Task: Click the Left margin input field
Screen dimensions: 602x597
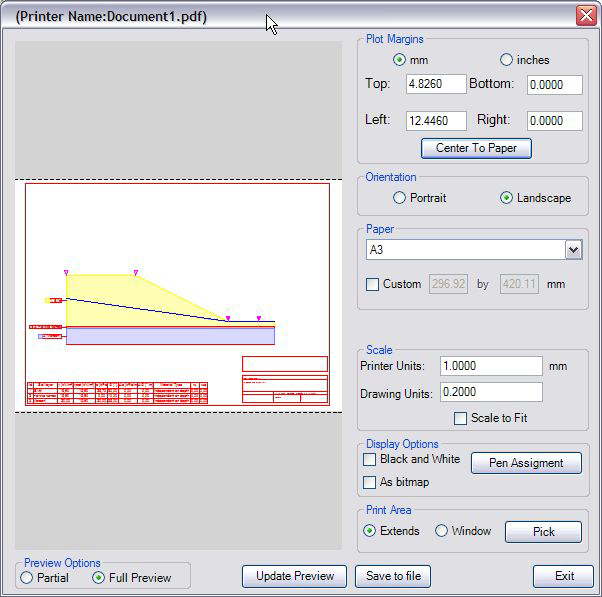Action: click(436, 121)
